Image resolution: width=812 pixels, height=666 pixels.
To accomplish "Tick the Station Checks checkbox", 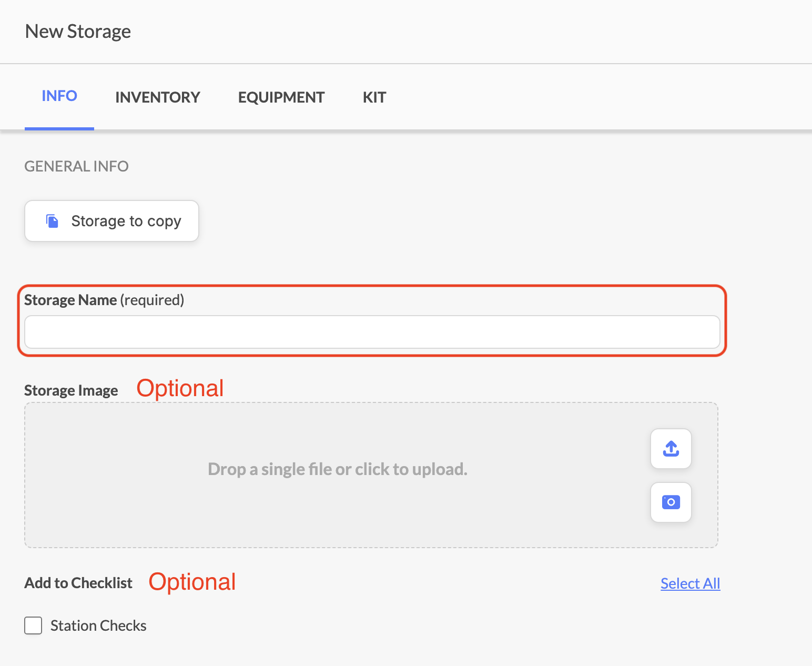I will click(33, 625).
